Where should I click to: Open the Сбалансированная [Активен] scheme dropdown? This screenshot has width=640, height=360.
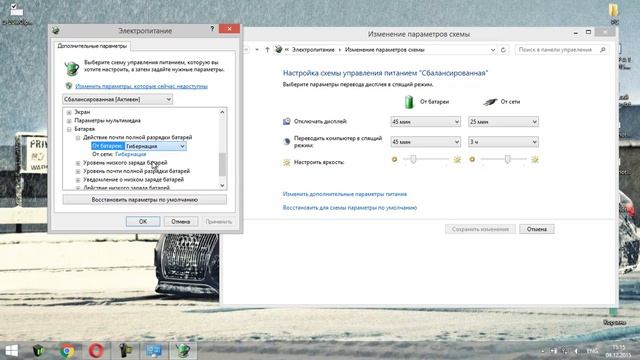118,99
